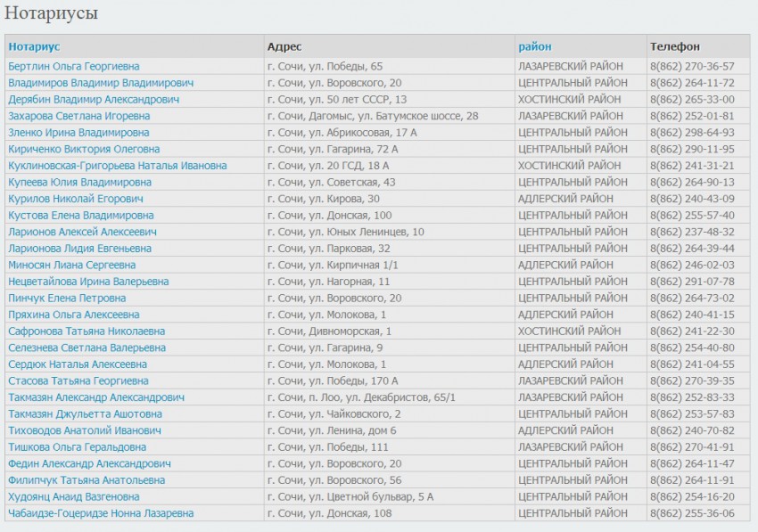Screen dimensions: 758x532
Task: Open Худоянц Анаид Вазгеновна link
Action: [x=74, y=496]
